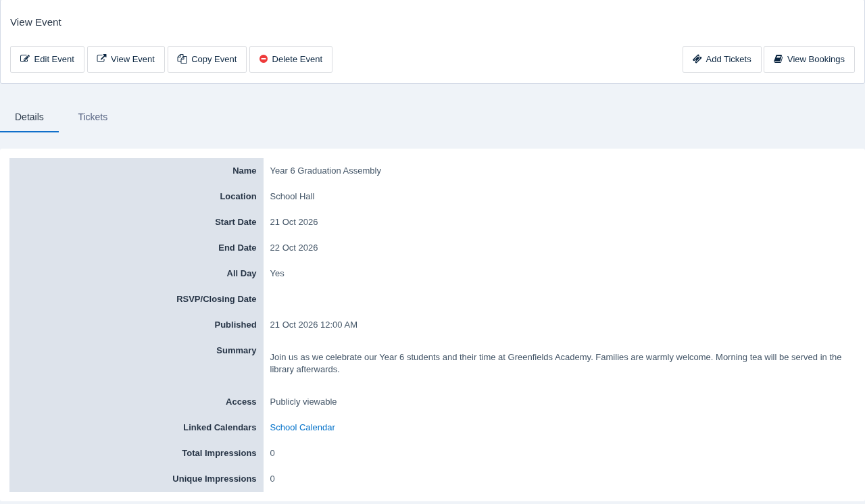Click the Location field label
Screen dimensions: 865x504
pos(238,197)
